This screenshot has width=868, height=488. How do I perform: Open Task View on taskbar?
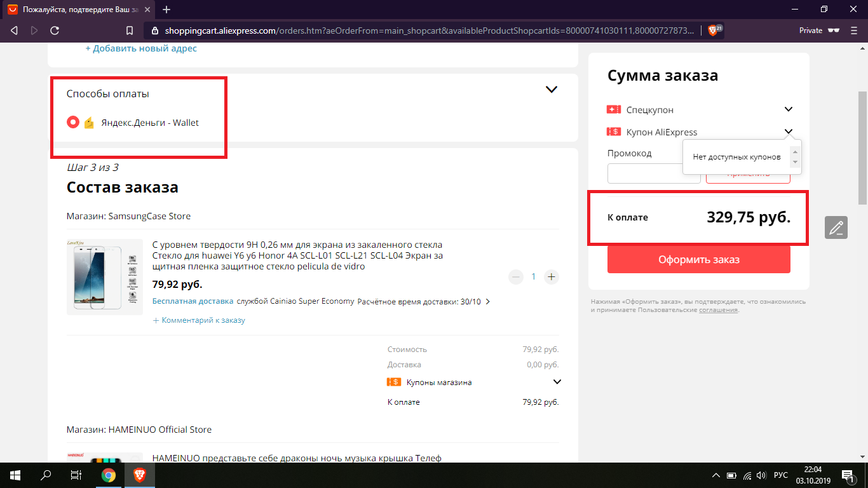pos(76,475)
